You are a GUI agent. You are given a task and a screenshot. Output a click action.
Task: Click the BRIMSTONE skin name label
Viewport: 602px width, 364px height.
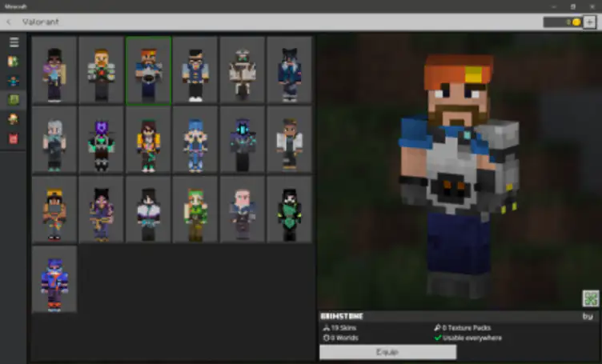pyautogui.click(x=342, y=317)
